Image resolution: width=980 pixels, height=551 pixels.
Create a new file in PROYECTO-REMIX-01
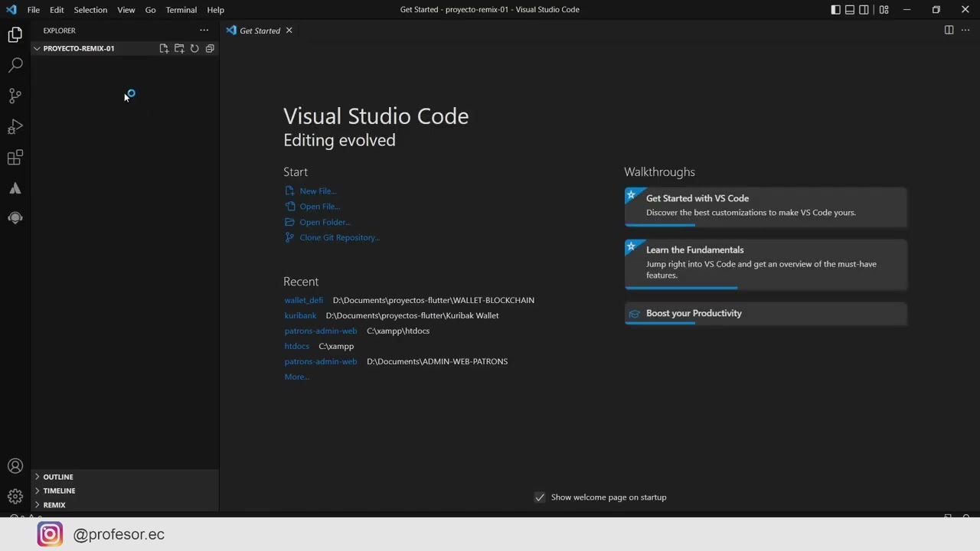(x=164, y=48)
